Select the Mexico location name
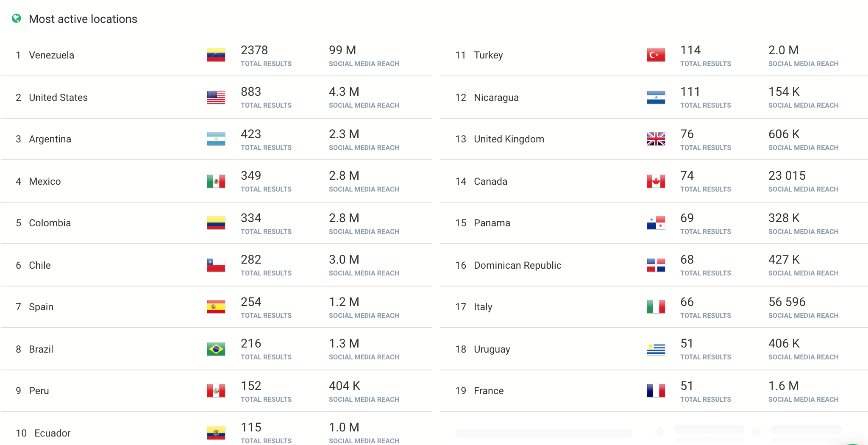This screenshot has height=445, width=868. point(45,181)
